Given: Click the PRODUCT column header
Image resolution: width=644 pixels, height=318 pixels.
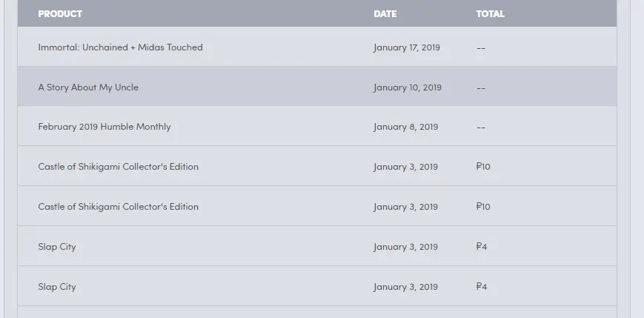Looking at the screenshot, I should point(60,13).
